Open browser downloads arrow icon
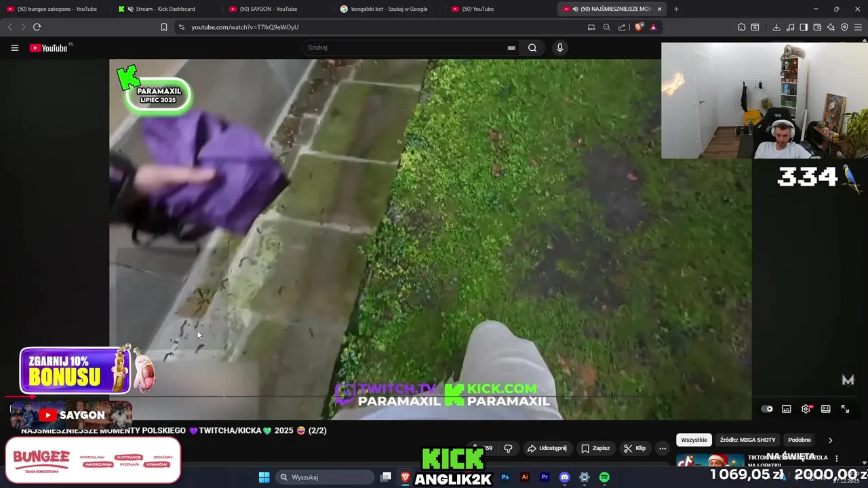868x488 pixels. [x=776, y=27]
